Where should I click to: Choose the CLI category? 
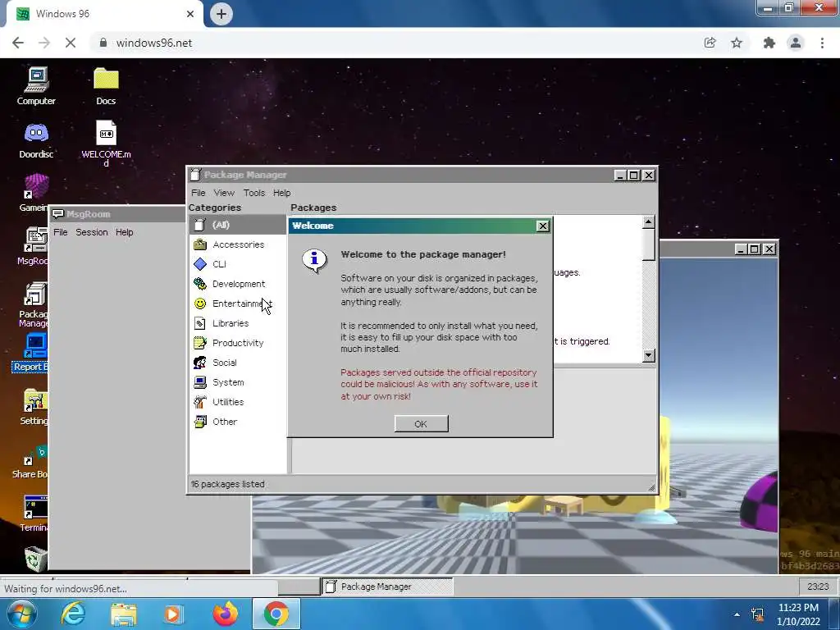pos(237,264)
